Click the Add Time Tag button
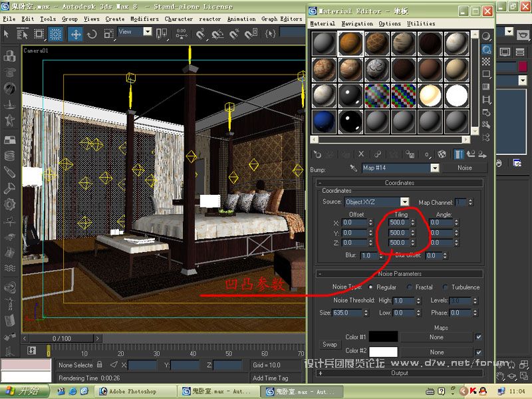 point(270,378)
